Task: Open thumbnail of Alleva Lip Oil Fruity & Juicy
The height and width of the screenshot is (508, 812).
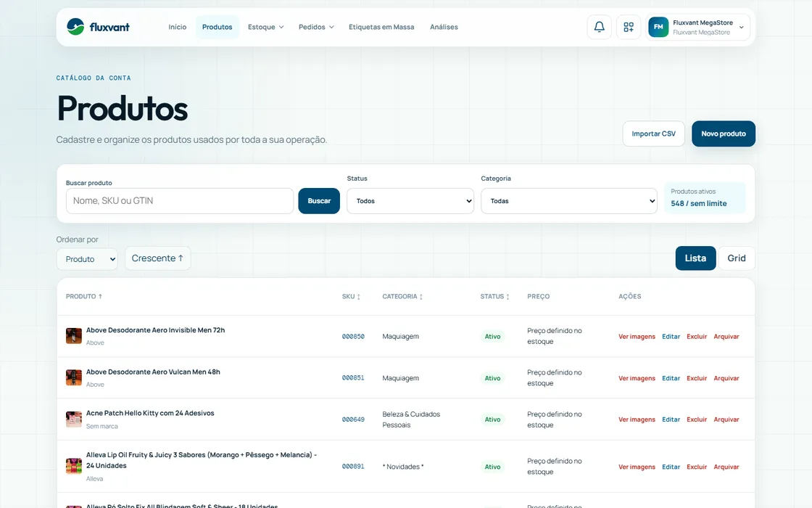Action: click(x=73, y=466)
